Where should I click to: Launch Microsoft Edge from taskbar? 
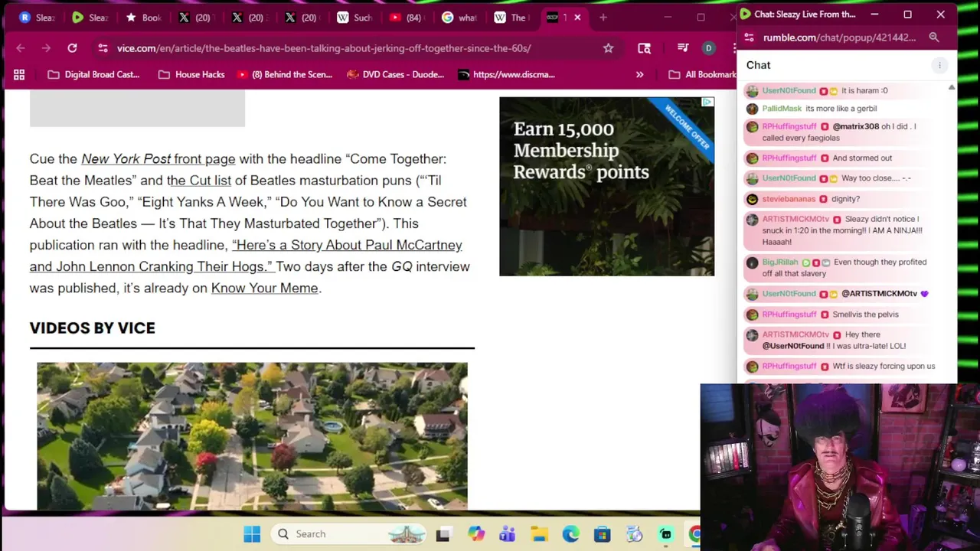(571, 533)
